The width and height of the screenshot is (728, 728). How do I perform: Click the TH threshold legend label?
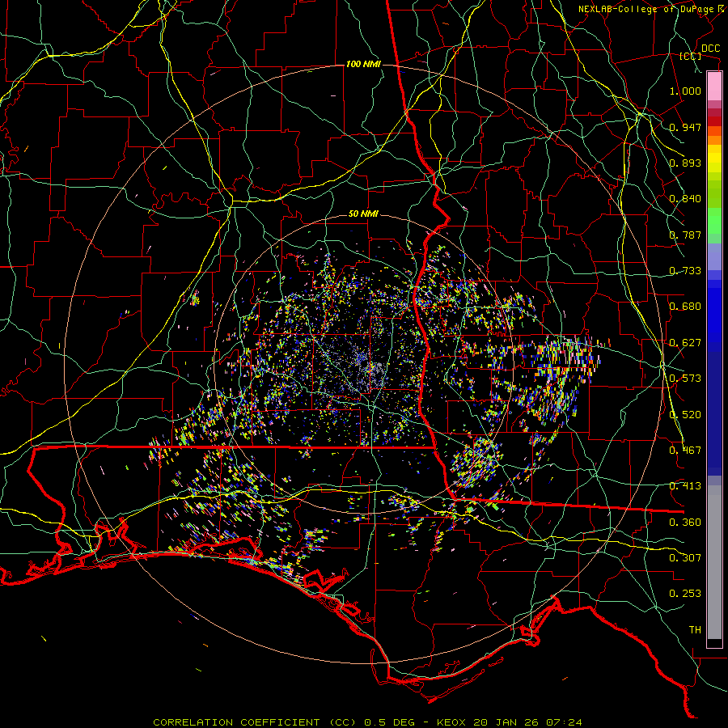click(695, 630)
